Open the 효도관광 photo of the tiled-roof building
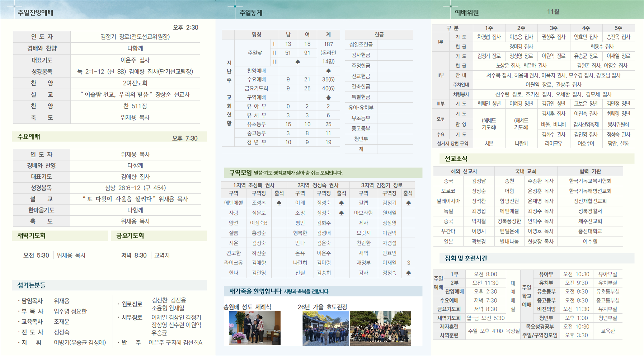Viewport: 644px width, 356px height. pyautogui.click(x=325, y=328)
